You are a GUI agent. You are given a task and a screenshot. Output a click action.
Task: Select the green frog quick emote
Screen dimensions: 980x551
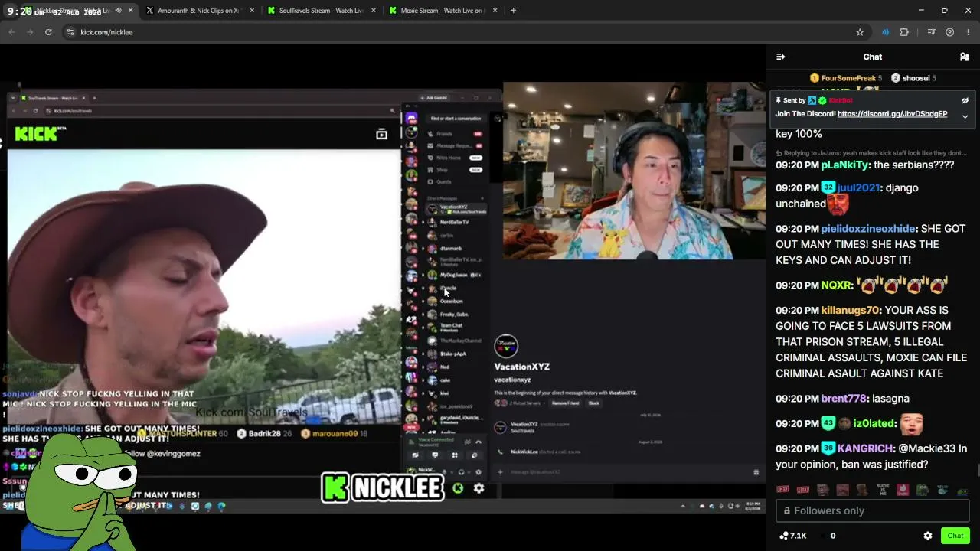923,490
